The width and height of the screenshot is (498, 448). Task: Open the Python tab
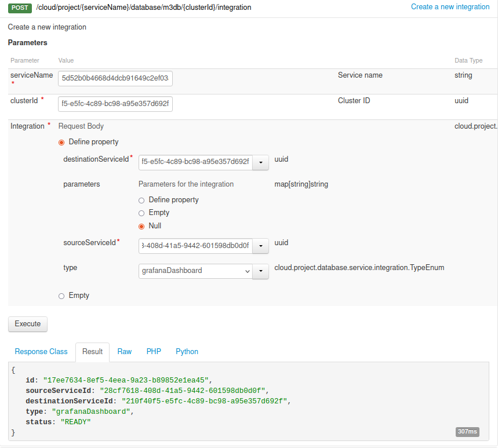pos(187,352)
